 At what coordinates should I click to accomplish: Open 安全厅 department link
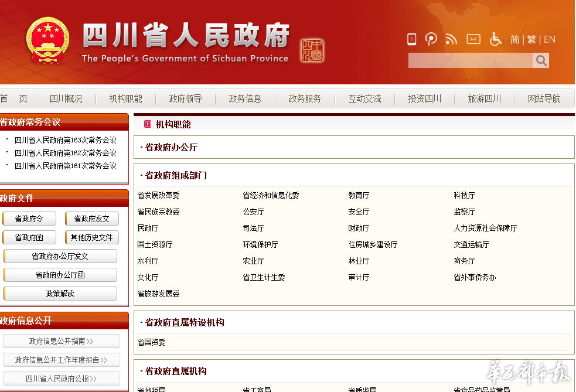click(359, 212)
